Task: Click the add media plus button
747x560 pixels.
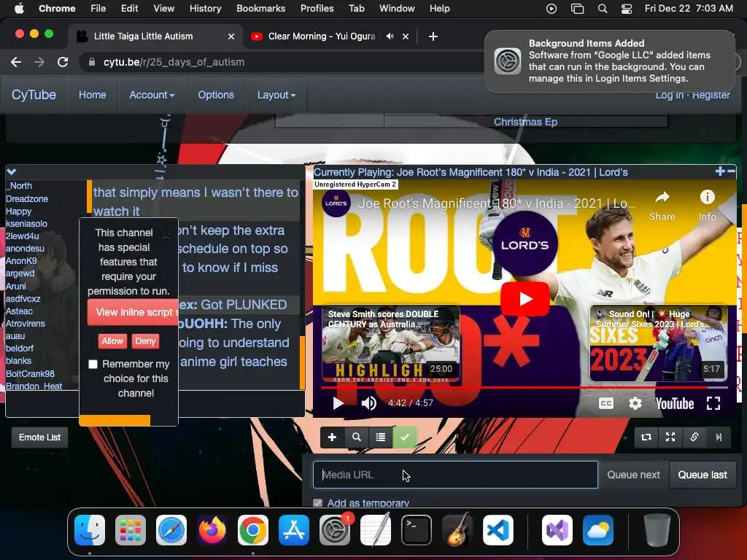Action: (x=332, y=437)
